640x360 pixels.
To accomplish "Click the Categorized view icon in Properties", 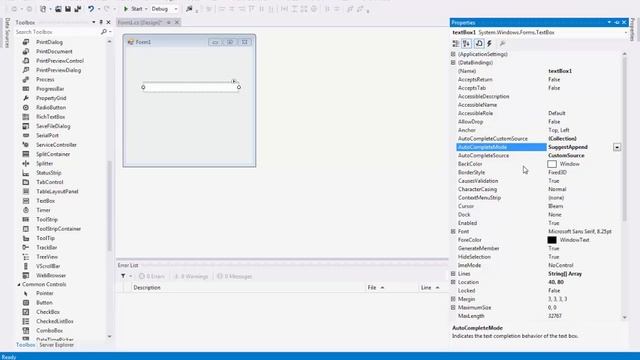I will (x=456, y=43).
